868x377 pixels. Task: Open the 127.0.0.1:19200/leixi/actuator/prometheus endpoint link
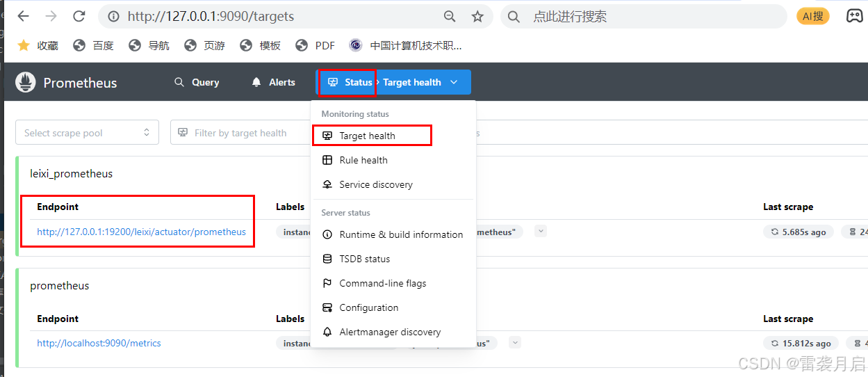(141, 232)
